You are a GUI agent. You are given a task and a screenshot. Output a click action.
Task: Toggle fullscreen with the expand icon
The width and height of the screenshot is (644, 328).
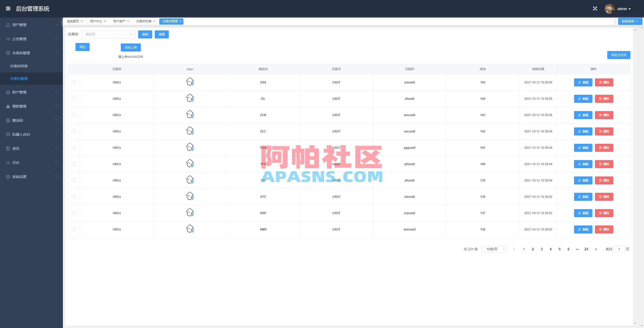point(595,8)
